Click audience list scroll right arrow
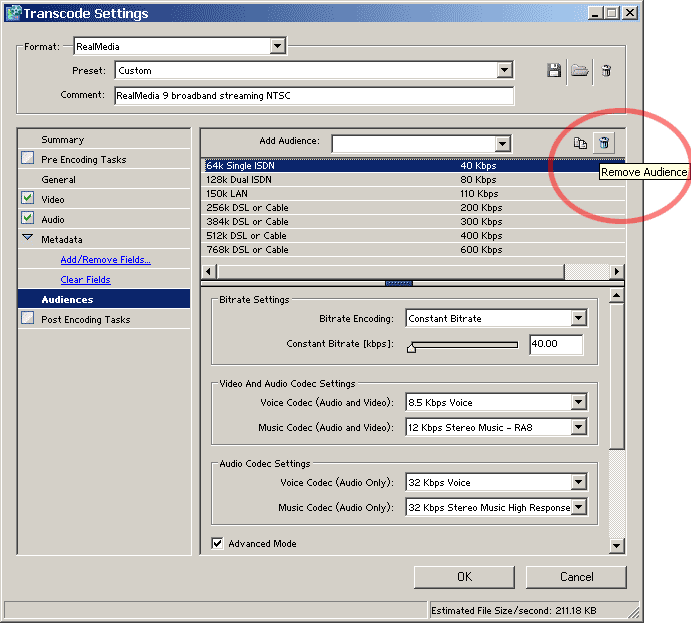 617,271
